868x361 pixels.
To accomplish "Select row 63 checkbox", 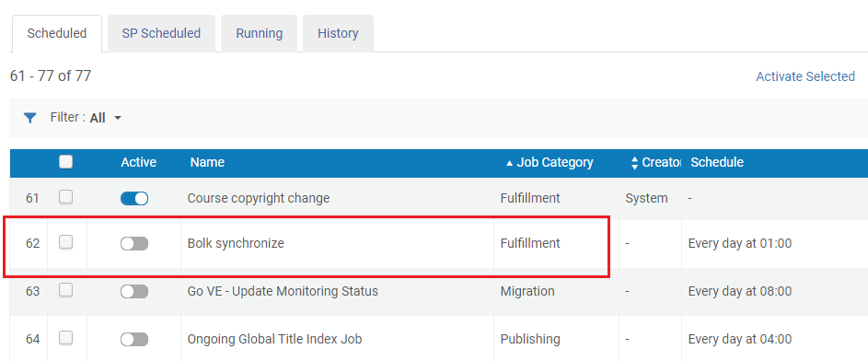I will 66,289.
